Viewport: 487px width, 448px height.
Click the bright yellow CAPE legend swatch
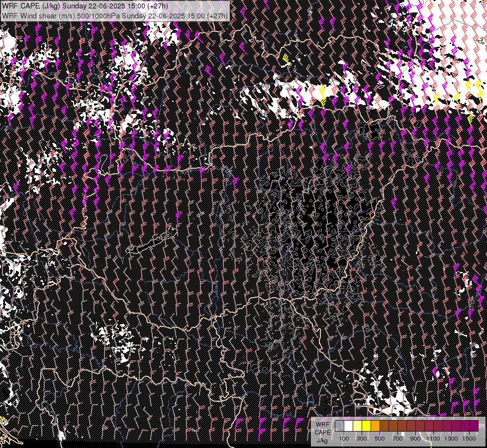coord(367,426)
